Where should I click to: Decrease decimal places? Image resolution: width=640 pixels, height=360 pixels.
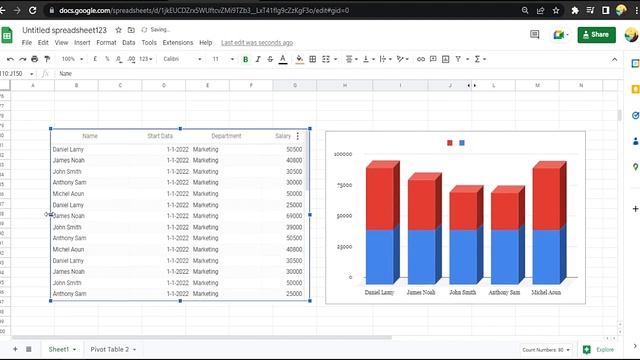coord(119,59)
